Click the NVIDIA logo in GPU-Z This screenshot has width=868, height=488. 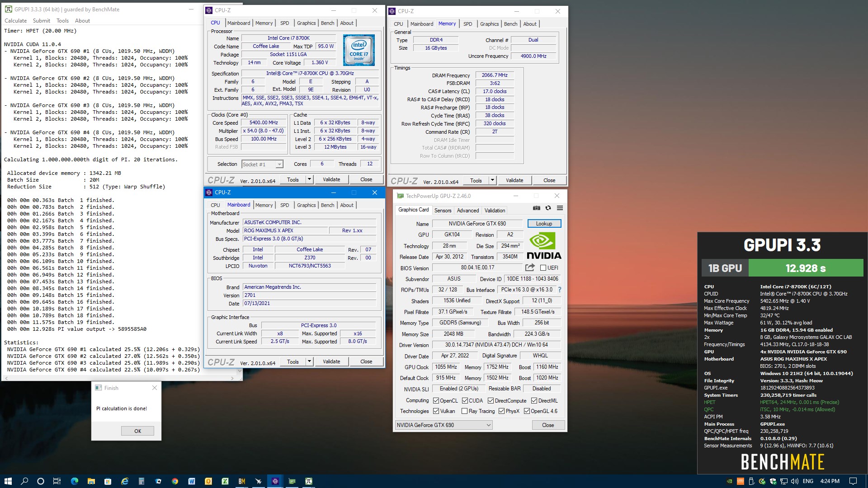click(544, 246)
